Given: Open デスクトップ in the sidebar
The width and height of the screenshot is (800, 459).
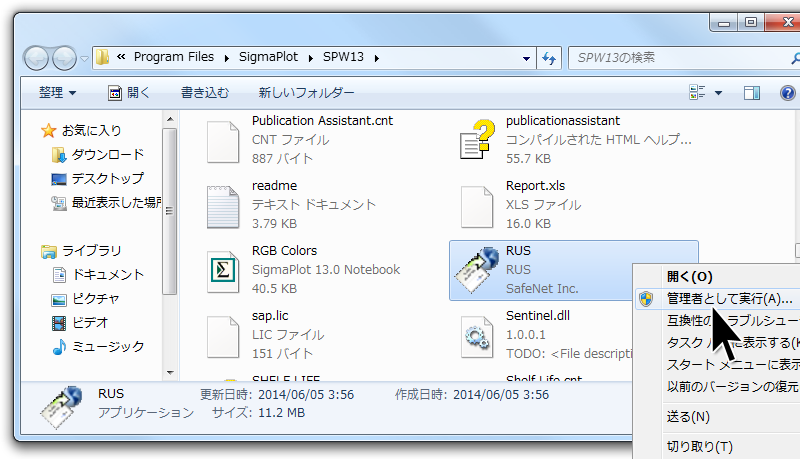Looking at the screenshot, I should point(108,178).
